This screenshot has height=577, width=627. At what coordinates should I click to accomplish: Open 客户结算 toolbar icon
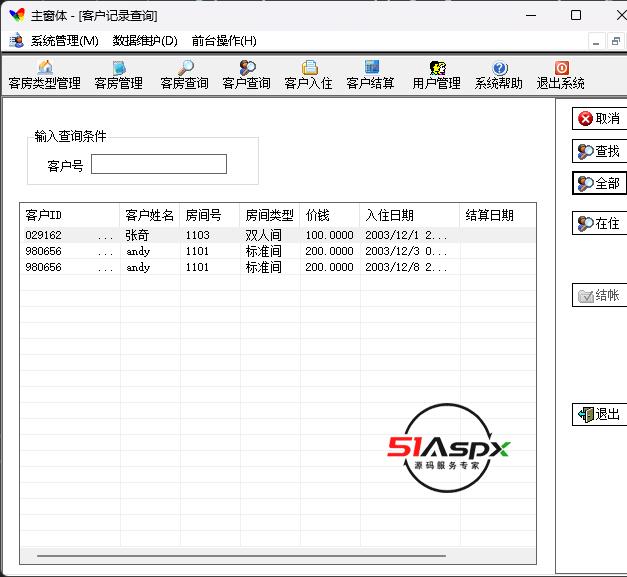click(x=371, y=67)
